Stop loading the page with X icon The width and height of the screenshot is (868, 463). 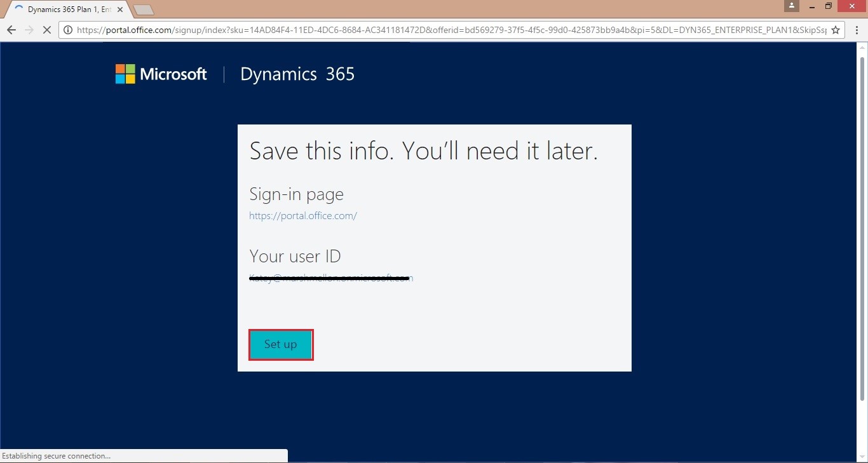pos(47,30)
